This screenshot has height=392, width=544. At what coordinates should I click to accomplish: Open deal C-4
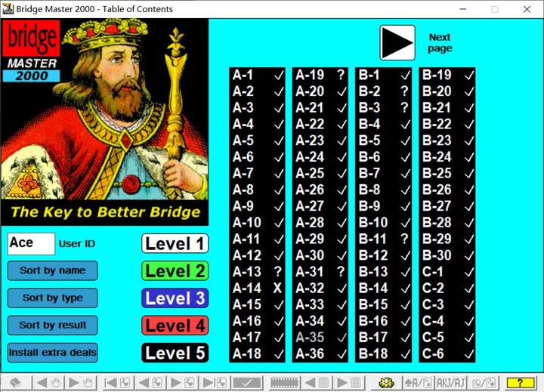coord(447,321)
